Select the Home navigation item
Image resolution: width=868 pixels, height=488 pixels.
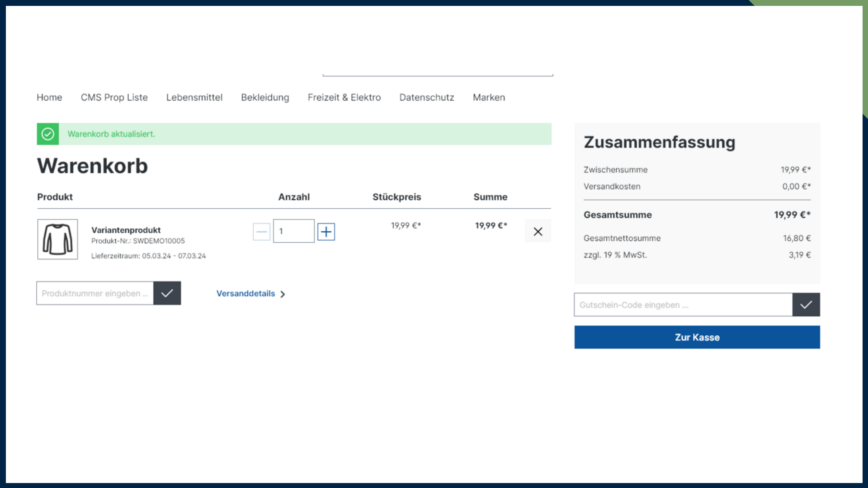pos(49,97)
